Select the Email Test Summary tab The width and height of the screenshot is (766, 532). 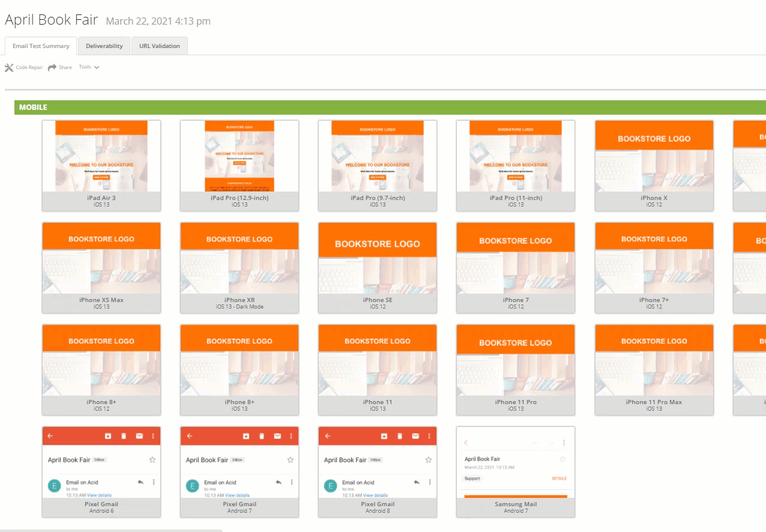click(41, 46)
